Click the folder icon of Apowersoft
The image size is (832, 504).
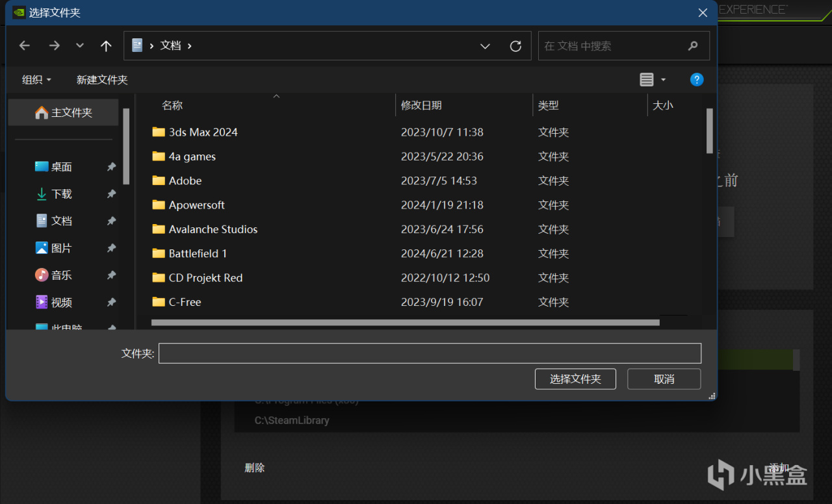(159, 205)
